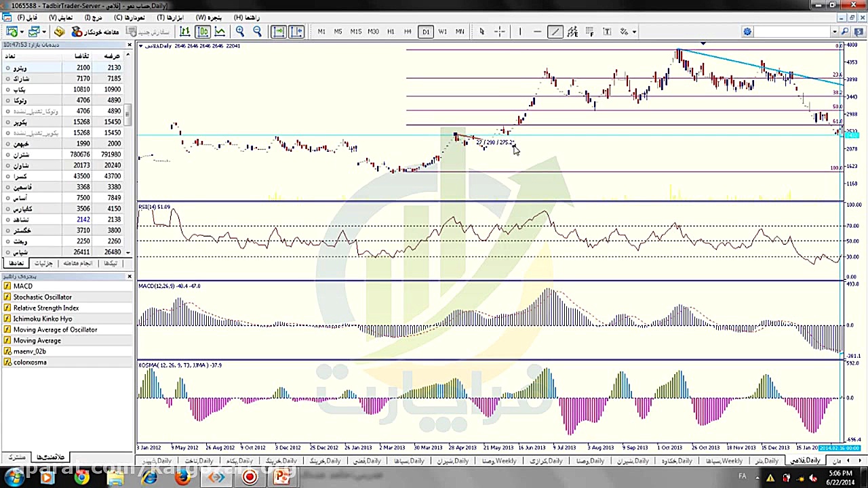This screenshot has width=868, height=488.
Task: Click the zoom out magnifier
Action: tap(257, 31)
